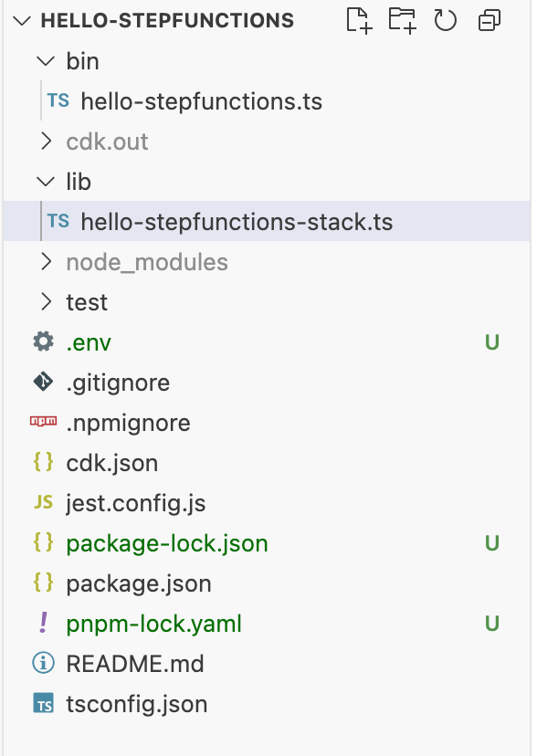Click the git icon beside .gitignore
The width and height of the screenshot is (537, 756).
(x=44, y=382)
